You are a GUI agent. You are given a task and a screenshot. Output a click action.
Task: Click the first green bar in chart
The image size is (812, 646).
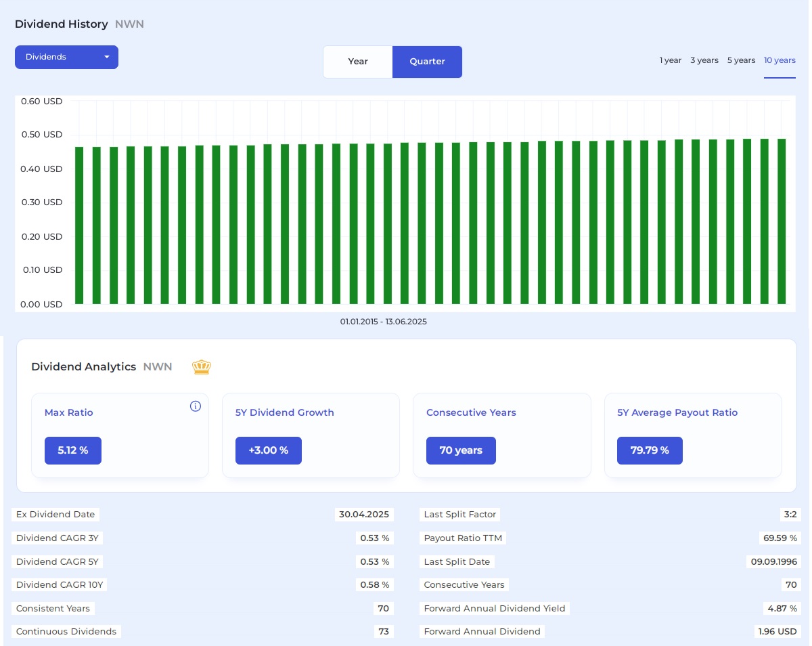pyautogui.click(x=79, y=225)
